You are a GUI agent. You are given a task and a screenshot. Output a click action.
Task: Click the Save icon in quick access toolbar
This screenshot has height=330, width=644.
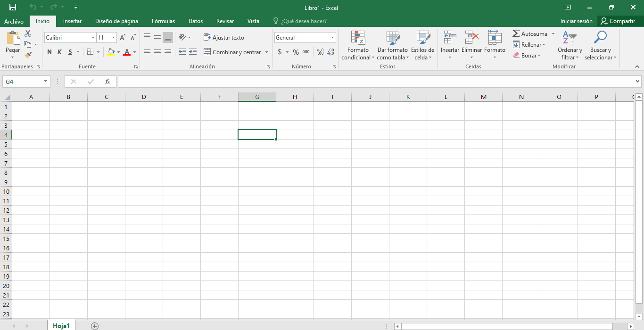coord(13,7)
